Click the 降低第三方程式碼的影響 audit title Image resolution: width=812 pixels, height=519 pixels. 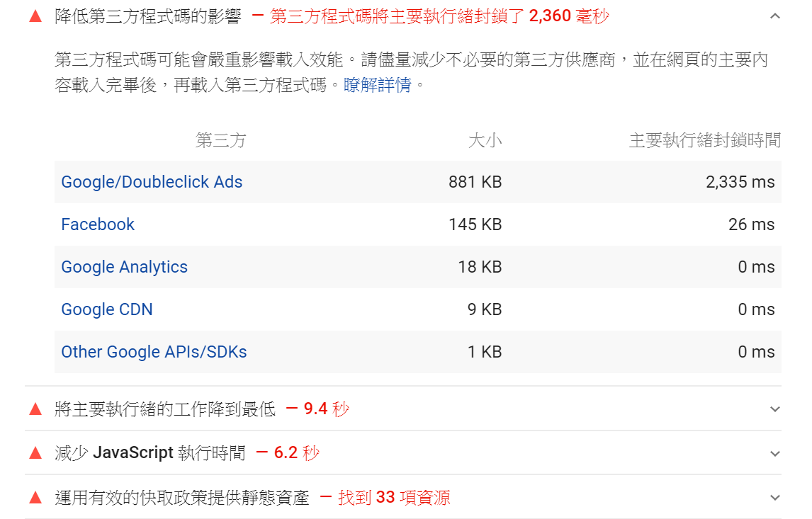(x=148, y=16)
